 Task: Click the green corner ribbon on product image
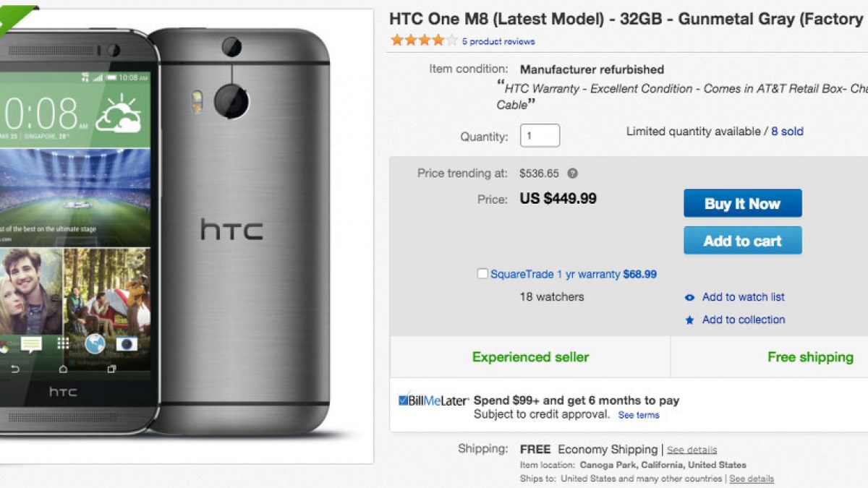point(16,14)
